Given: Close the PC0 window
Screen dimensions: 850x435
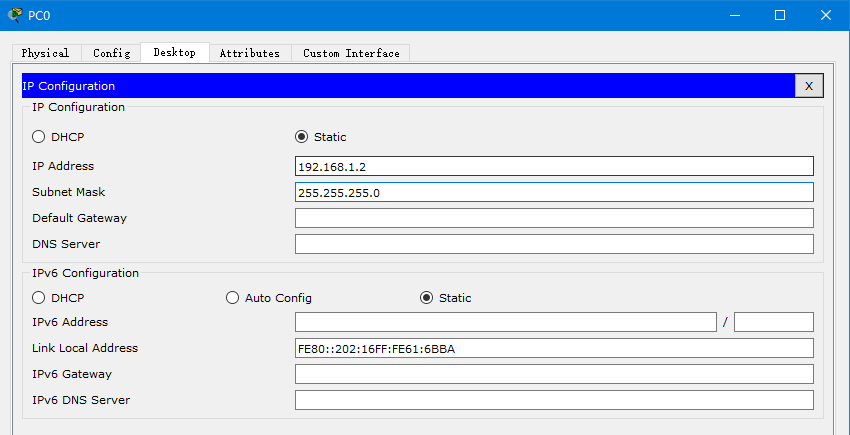Looking at the screenshot, I should (x=826, y=15).
